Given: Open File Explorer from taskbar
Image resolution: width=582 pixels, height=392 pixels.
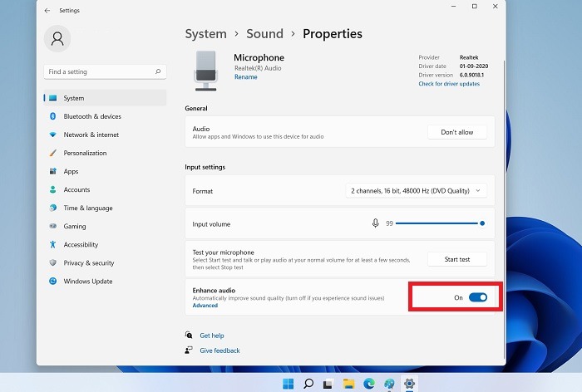Looking at the screenshot, I should 348,384.
